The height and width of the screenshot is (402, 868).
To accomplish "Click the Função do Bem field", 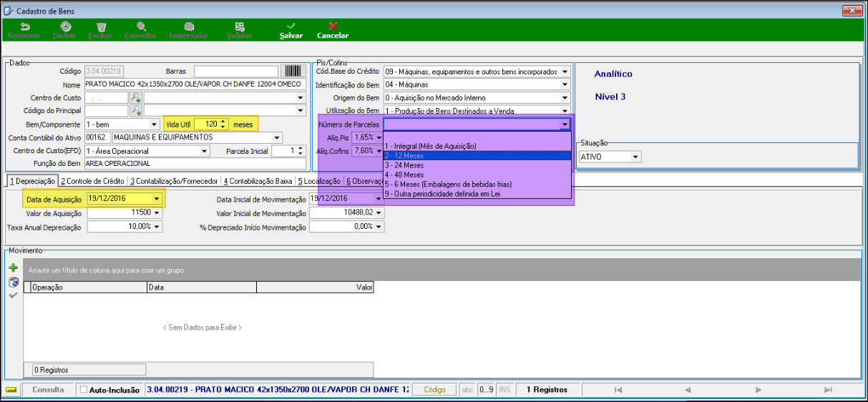I will pyautogui.click(x=195, y=164).
